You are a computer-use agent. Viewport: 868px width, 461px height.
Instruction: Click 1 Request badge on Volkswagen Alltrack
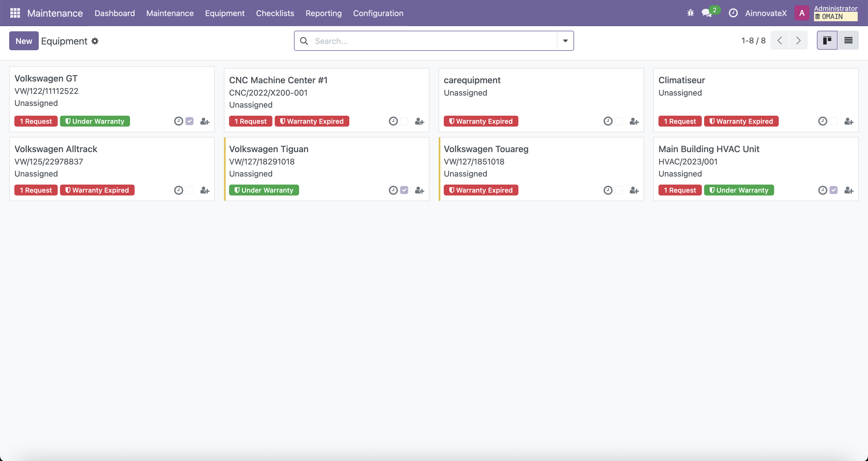point(36,190)
